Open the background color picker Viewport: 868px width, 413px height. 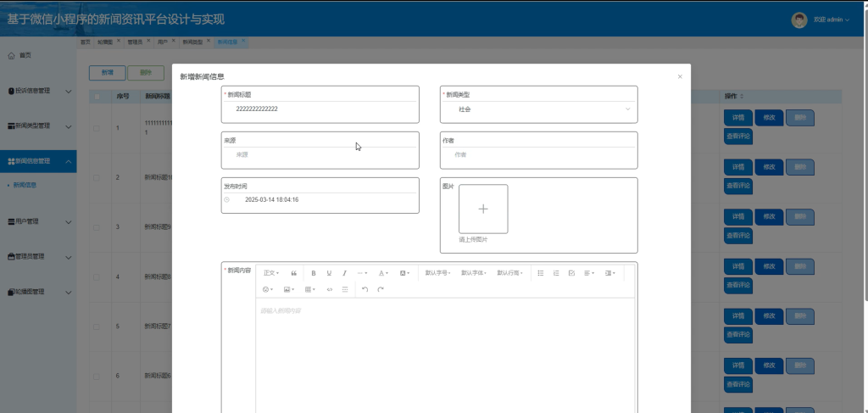(x=404, y=273)
